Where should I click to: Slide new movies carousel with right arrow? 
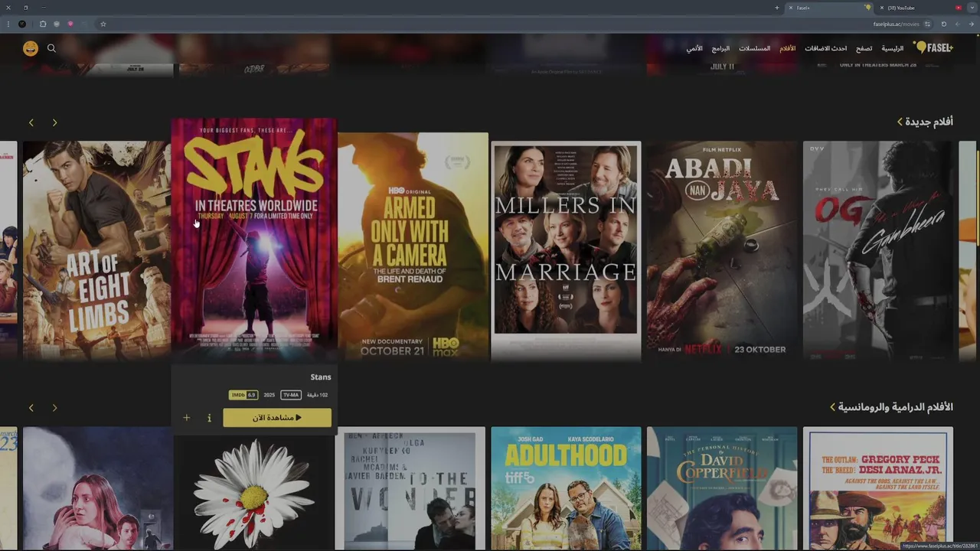[x=54, y=122]
